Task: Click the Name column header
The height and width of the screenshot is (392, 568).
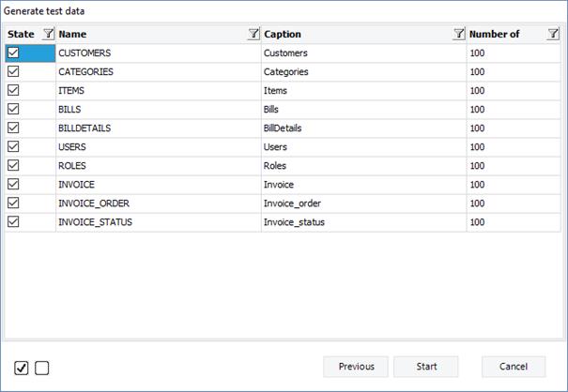Action: click(x=159, y=34)
